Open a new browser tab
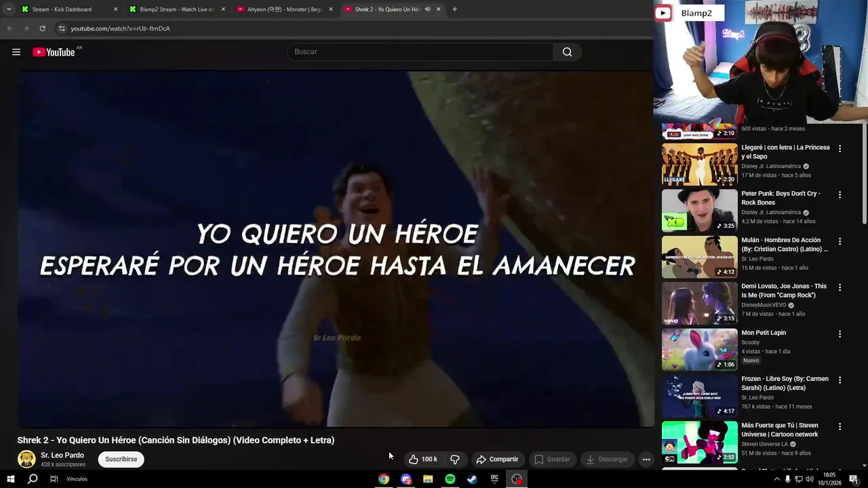Viewport: 868px width, 488px height. point(454,9)
